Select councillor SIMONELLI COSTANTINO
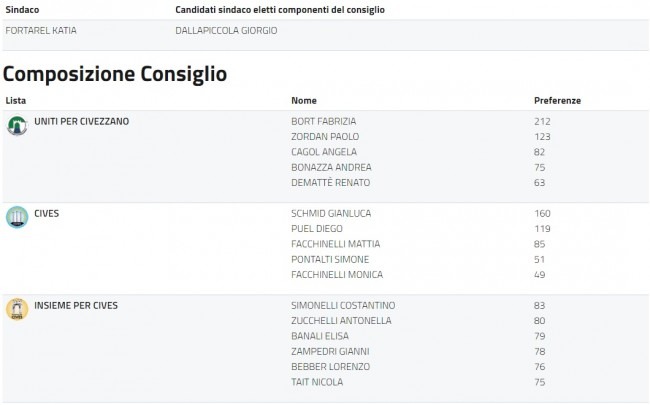The height and width of the screenshot is (405, 650). click(343, 305)
